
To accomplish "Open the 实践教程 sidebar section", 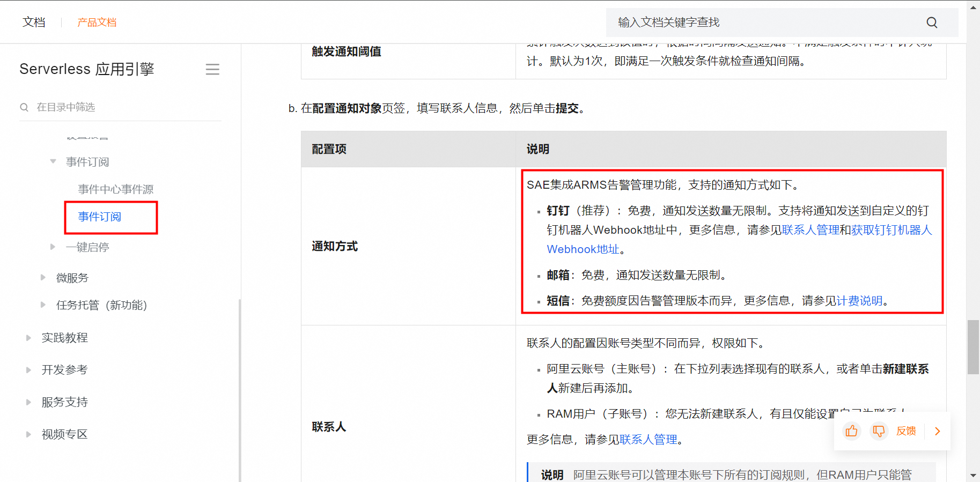I will click(x=65, y=338).
